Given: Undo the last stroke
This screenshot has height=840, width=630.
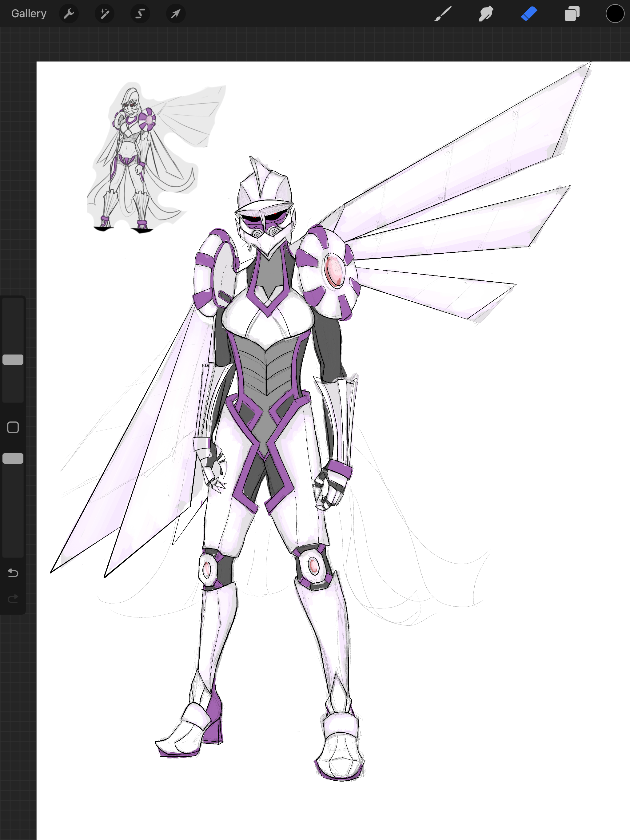Looking at the screenshot, I should (x=13, y=573).
